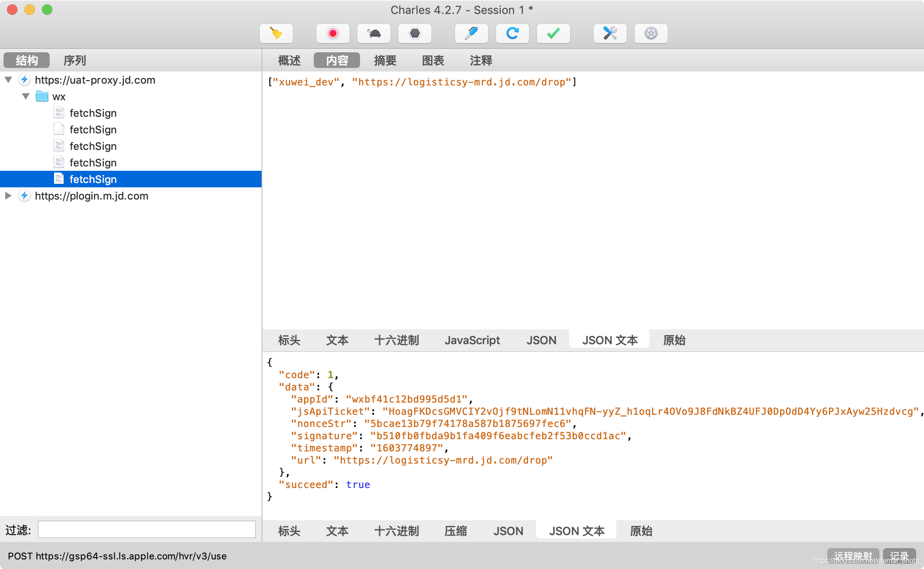This screenshot has height=569, width=924.
Task: Click the "timestamp" value 1603774897
Action: coord(407,448)
